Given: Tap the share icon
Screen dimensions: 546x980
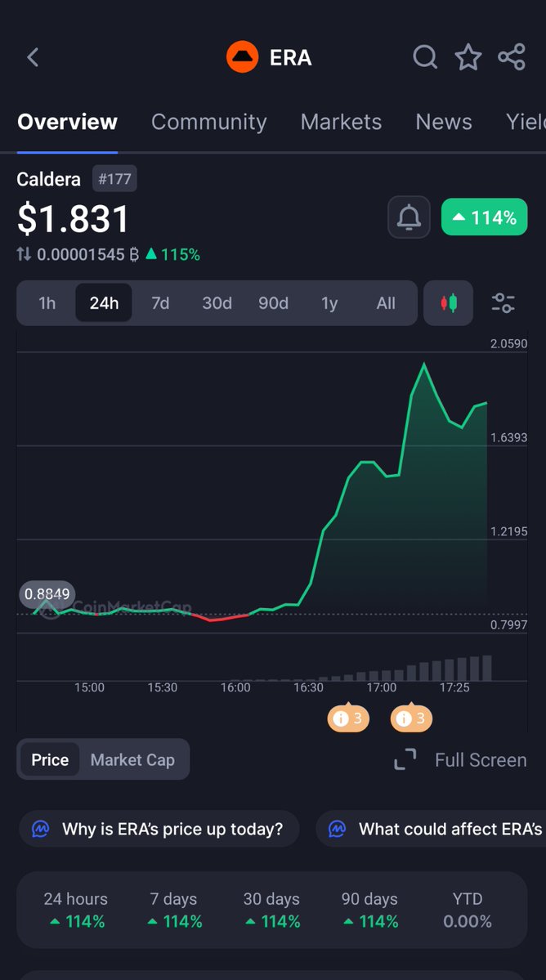Looking at the screenshot, I should click(x=512, y=57).
